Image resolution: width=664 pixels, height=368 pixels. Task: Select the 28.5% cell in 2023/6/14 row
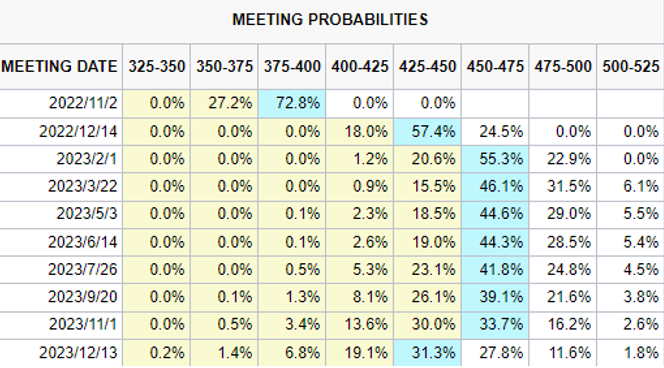pos(563,242)
